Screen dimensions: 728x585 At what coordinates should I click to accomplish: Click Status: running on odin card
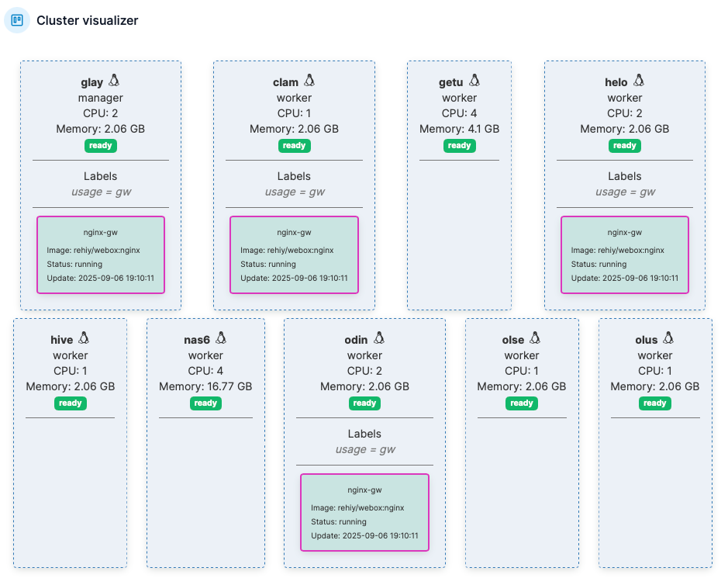point(339,521)
